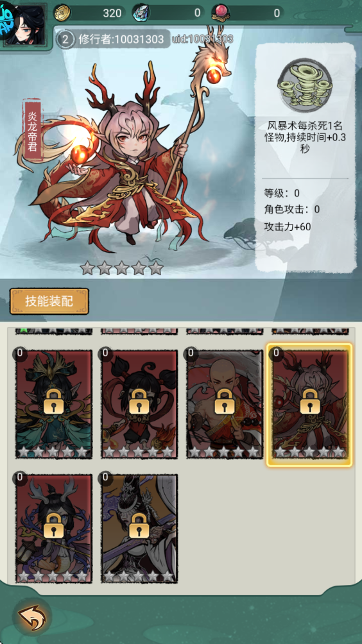Tap the 攻击力+60 stat line
362x644 pixels.
(288, 226)
